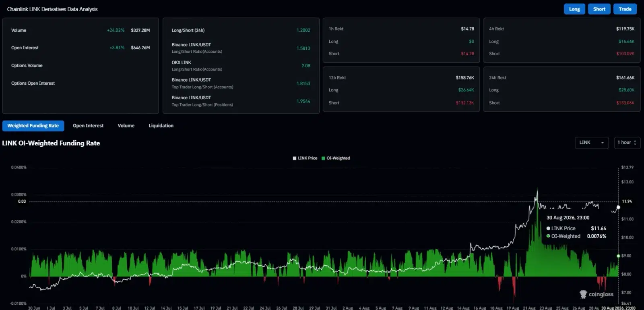Open the Trade button

click(x=625, y=9)
